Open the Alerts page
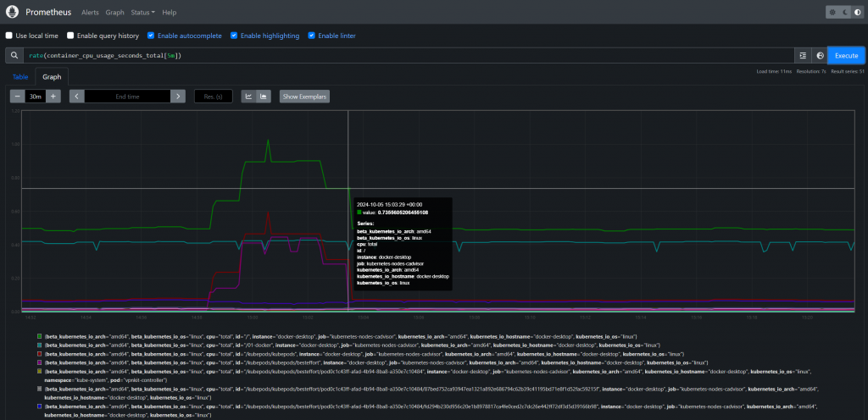868x420 pixels. pos(90,12)
